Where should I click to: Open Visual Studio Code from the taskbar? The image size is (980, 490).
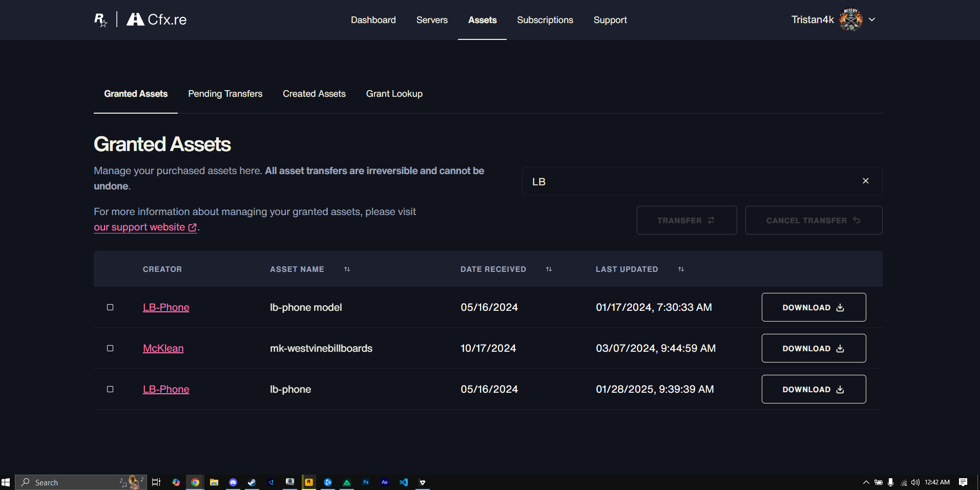pos(404,482)
